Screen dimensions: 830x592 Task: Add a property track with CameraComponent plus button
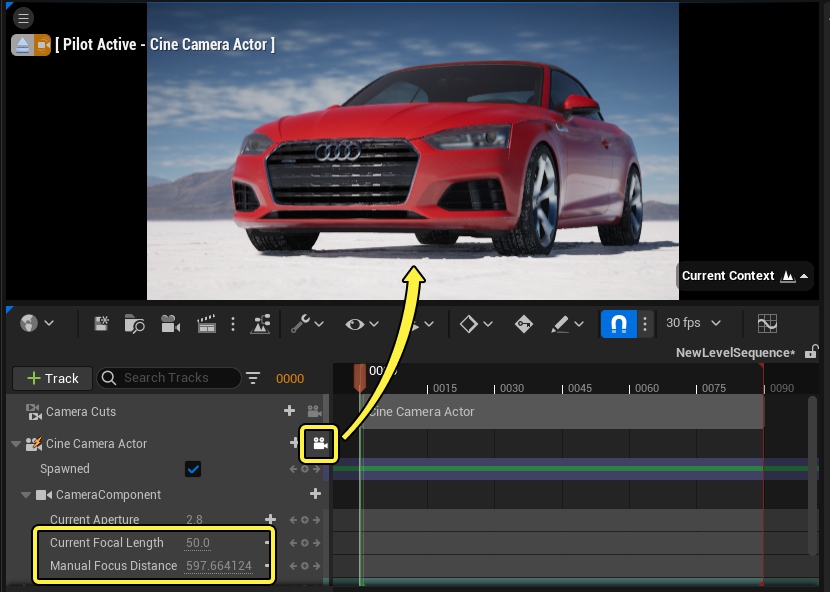[x=315, y=493]
